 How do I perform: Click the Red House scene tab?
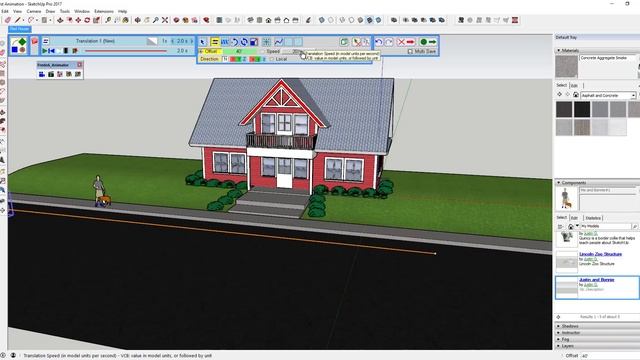pos(20,29)
